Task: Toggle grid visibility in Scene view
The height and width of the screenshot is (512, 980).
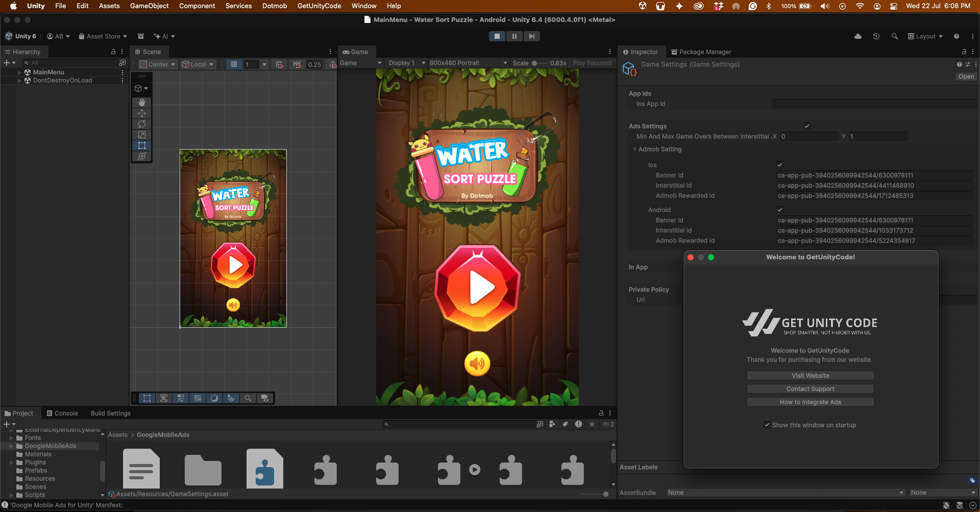Action: 234,64
